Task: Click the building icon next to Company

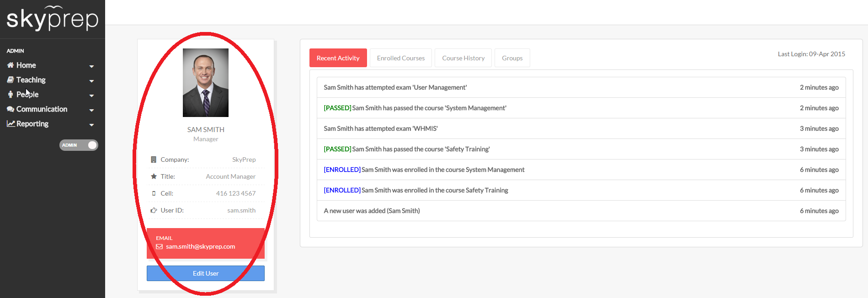Action: tap(154, 160)
